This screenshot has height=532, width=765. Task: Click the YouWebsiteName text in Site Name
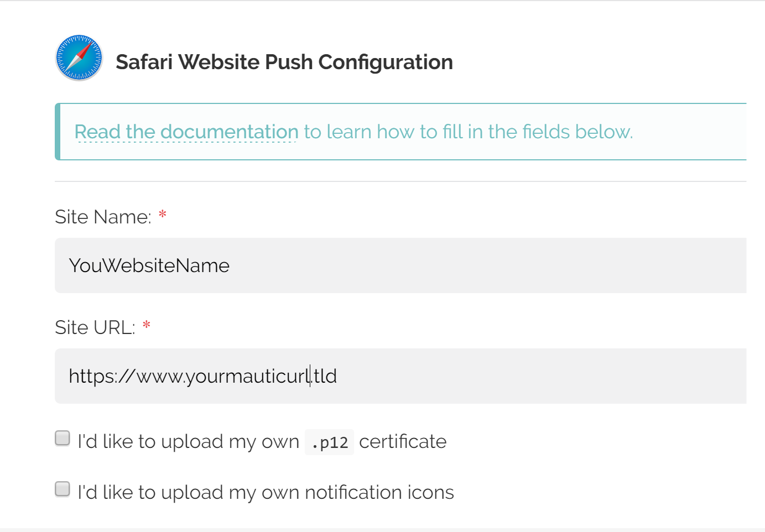tap(149, 266)
